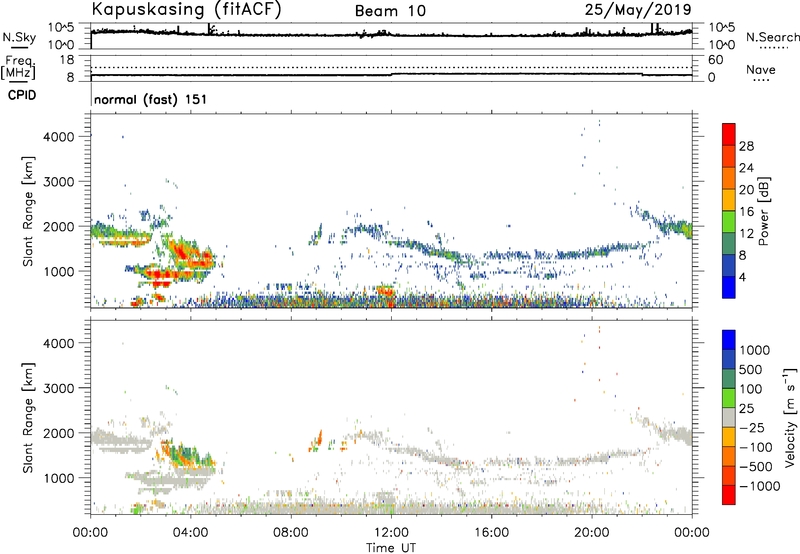The width and height of the screenshot is (800, 554).
Task: Click the Nave legend label
Action: click(x=761, y=70)
